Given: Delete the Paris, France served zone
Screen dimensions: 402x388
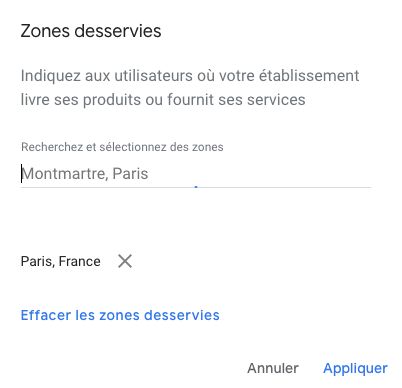Looking at the screenshot, I should point(125,261).
